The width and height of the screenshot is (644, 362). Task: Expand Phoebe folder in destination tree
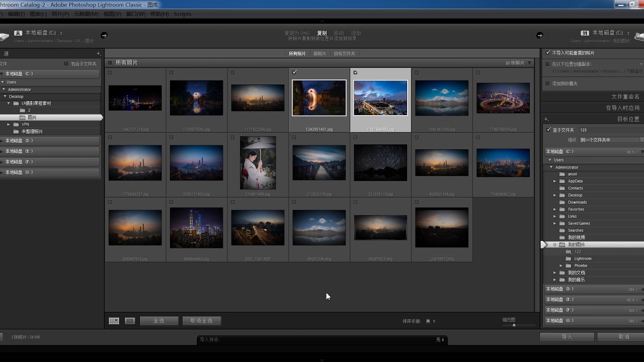coord(561,265)
